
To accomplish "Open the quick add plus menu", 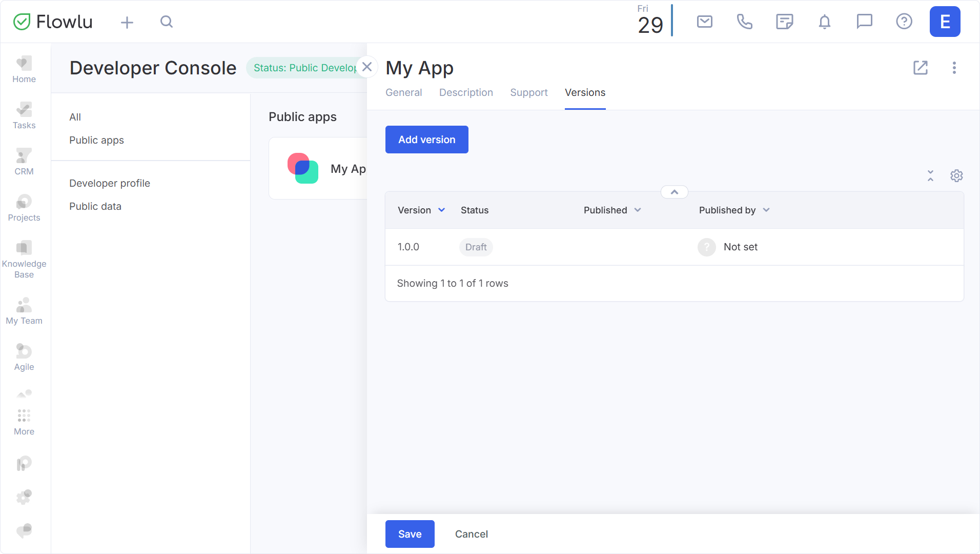I will coord(127,22).
